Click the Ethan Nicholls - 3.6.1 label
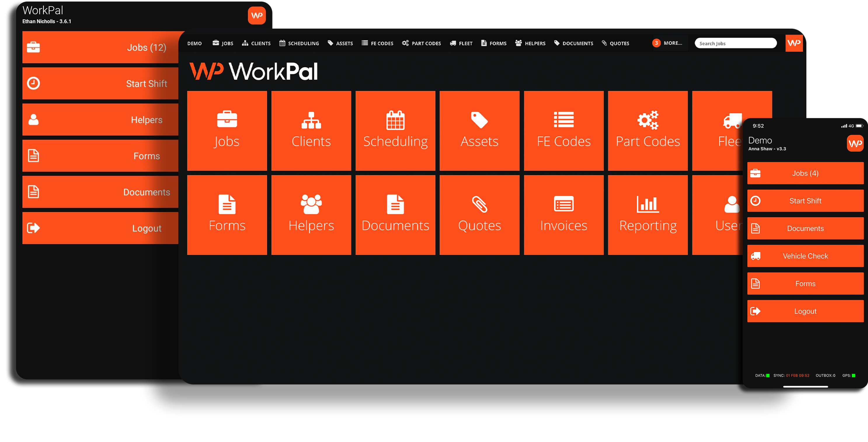This screenshot has width=868, height=442. tap(47, 21)
